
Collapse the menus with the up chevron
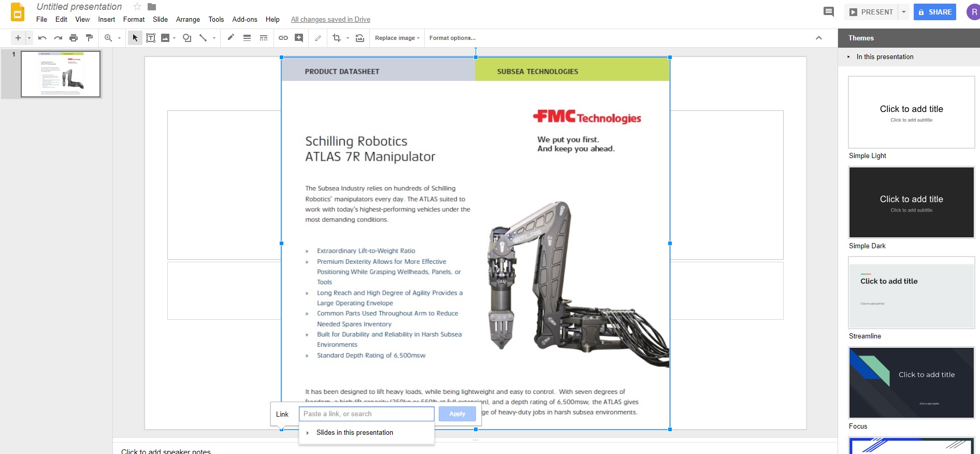coord(819,38)
